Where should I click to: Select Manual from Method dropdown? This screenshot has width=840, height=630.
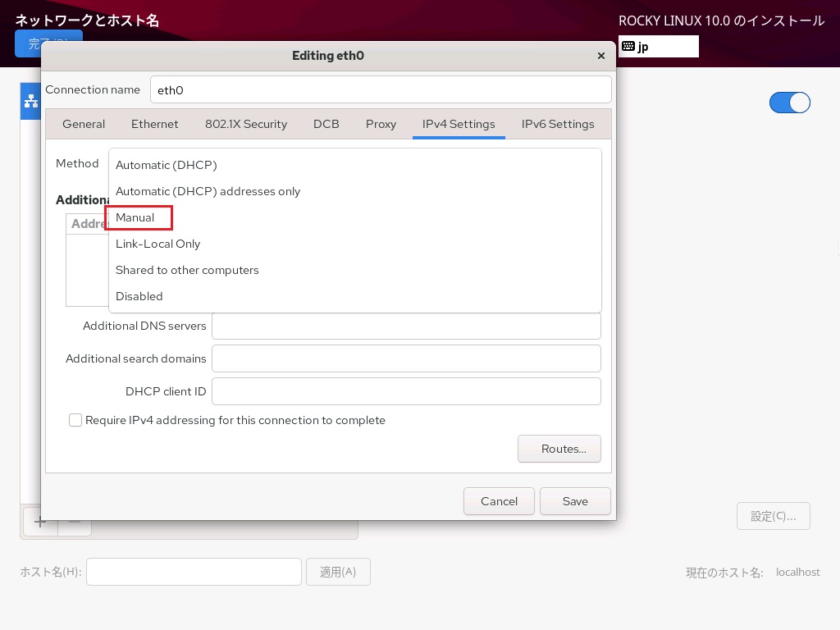(x=135, y=217)
